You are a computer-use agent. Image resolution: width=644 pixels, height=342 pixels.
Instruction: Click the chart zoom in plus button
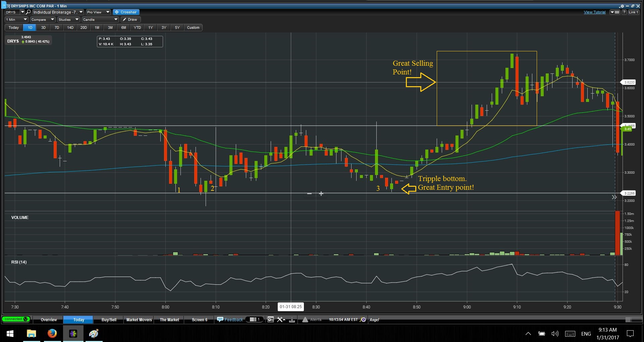(321, 193)
